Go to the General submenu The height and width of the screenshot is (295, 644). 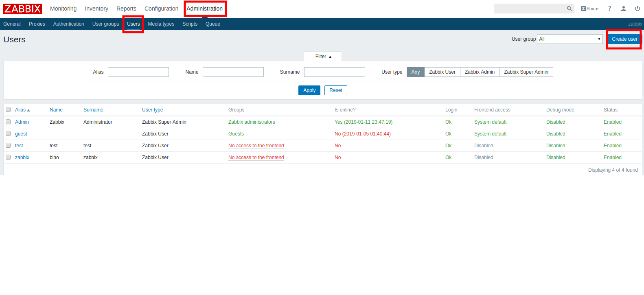(12, 24)
